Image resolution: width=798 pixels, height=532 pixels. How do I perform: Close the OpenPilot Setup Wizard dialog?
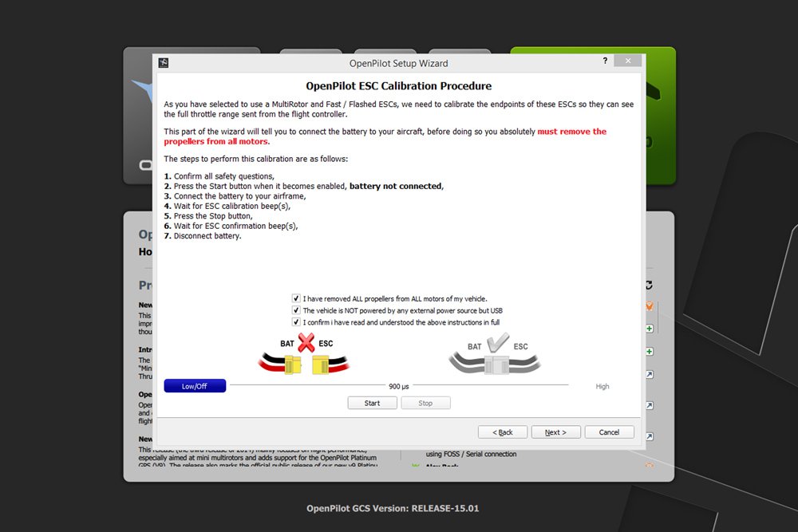tap(628, 61)
